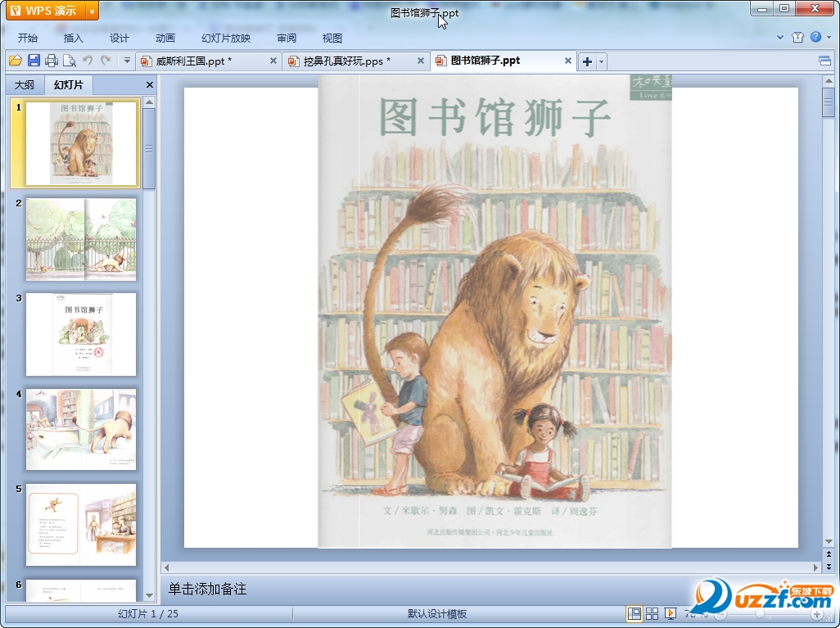Save the presentation with the floppy icon
Screen dimensions: 840x628
(x=34, y=61)
